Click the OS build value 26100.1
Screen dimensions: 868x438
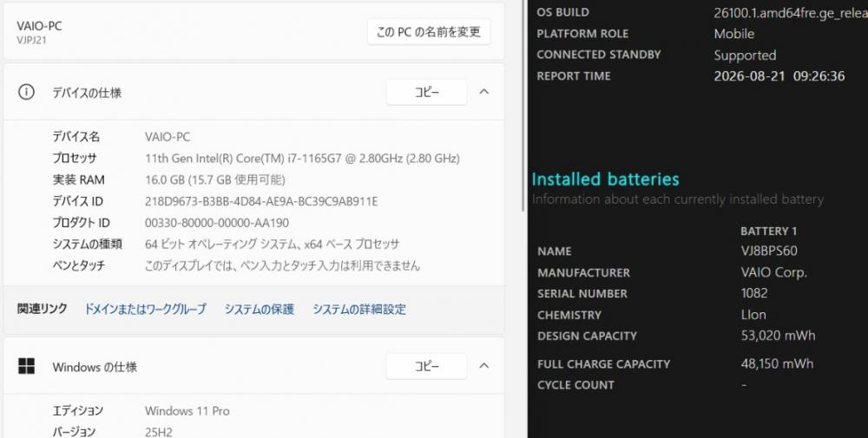click(x=791, y=13)
